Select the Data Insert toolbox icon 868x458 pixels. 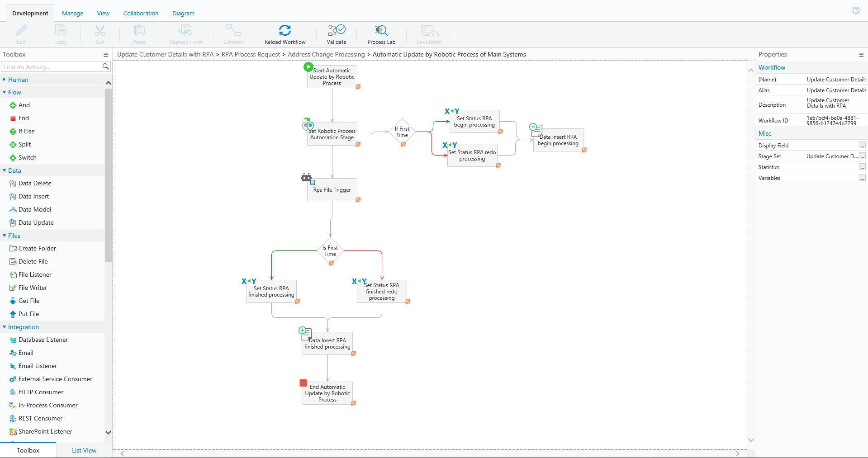pos(13,197)
